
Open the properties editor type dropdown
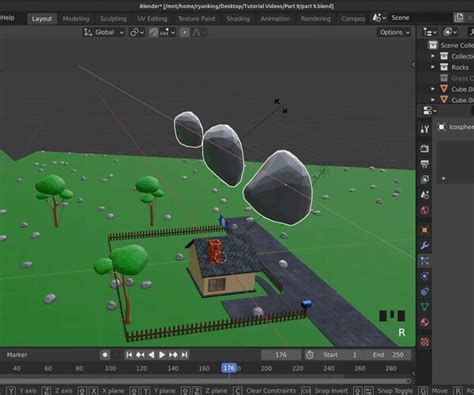point(429,110)
